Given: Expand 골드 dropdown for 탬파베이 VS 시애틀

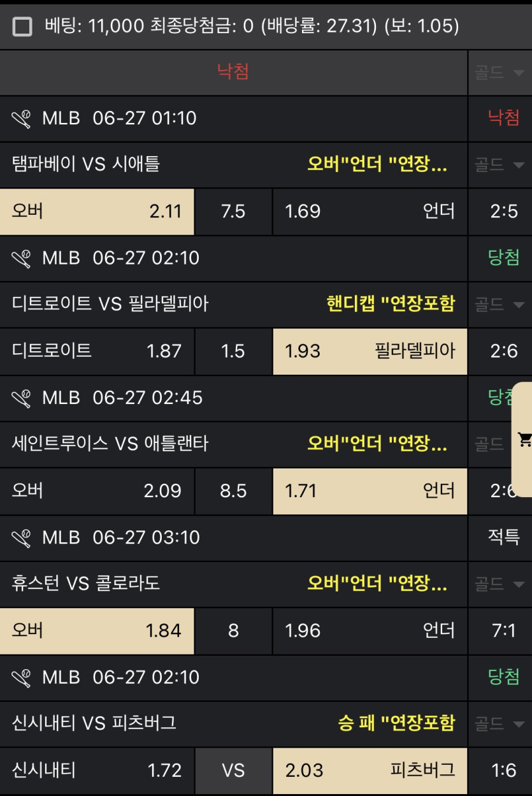Looking at the screenshot, I should (500, 165).
